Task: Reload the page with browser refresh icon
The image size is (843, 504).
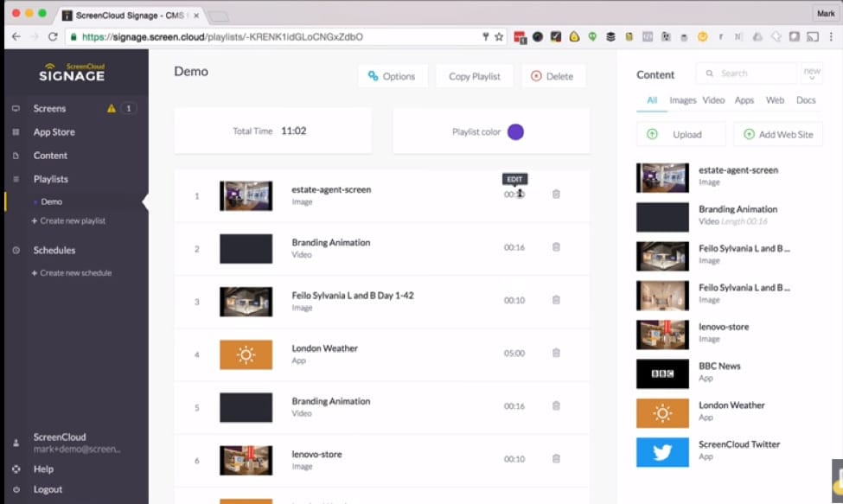Action: 53,36
